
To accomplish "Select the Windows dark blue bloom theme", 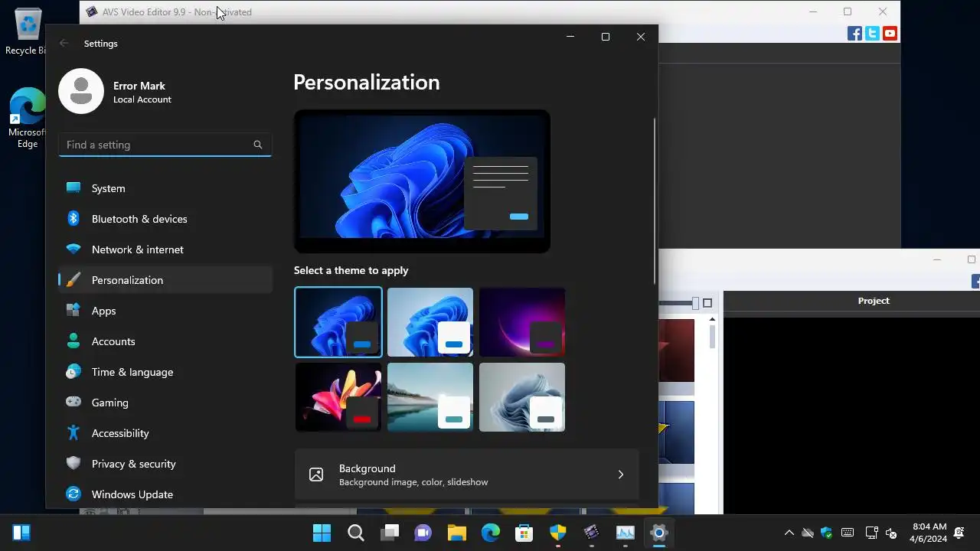I will [338, 322].
